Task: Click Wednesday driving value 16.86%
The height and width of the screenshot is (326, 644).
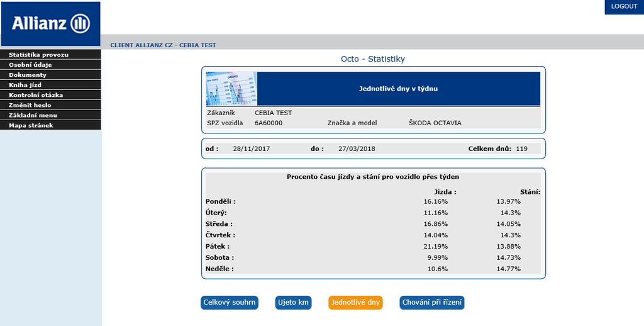Action: (436, 224)
